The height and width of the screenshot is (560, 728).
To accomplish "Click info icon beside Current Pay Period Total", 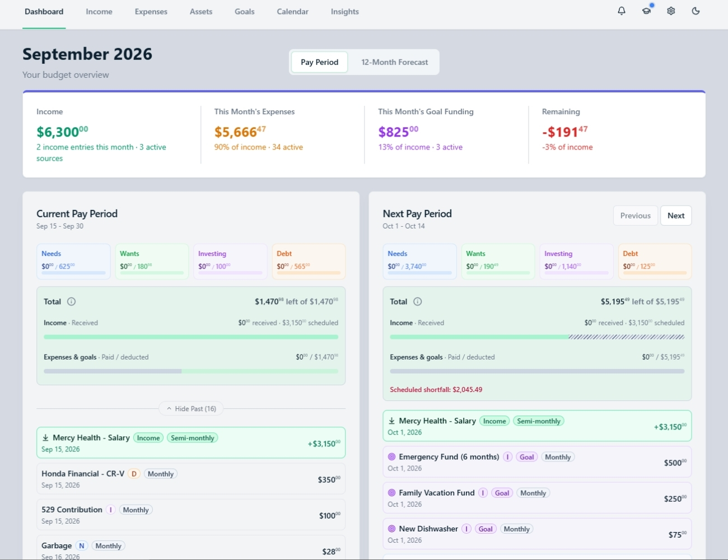I will pyautogui.click(x=71, y=301).
